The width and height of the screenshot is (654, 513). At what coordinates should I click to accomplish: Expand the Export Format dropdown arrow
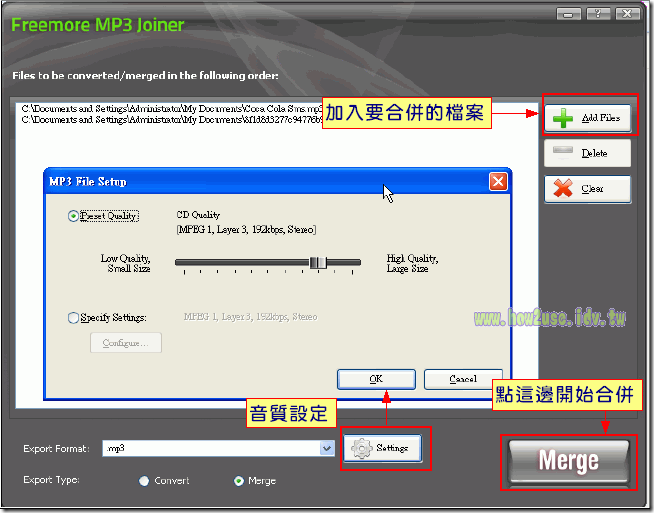(327, 449)
